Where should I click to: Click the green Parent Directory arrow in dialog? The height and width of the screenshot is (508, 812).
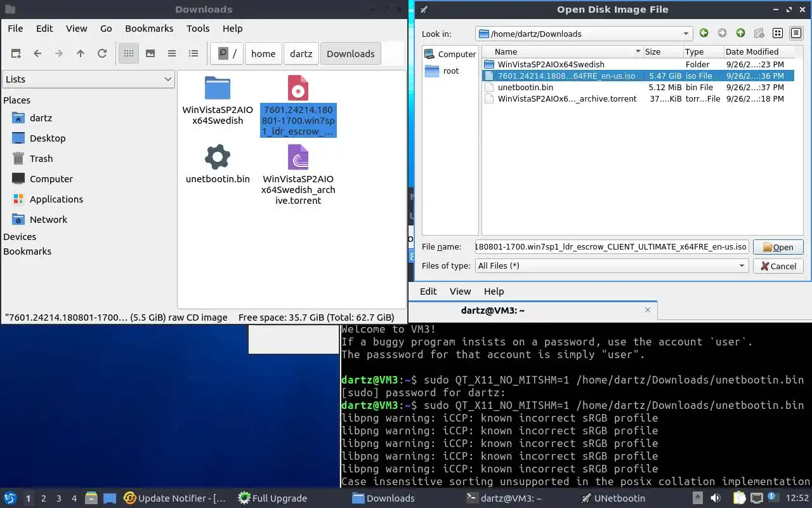coord(741,34)
